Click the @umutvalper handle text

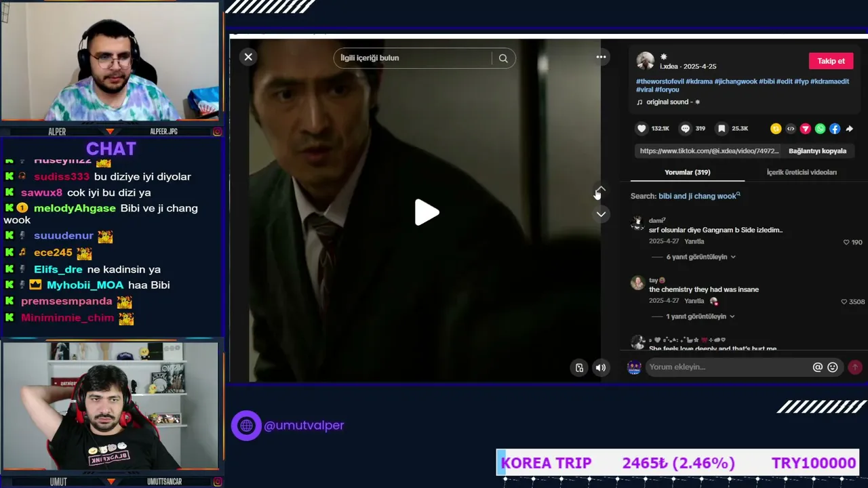(x=304, y=426)
